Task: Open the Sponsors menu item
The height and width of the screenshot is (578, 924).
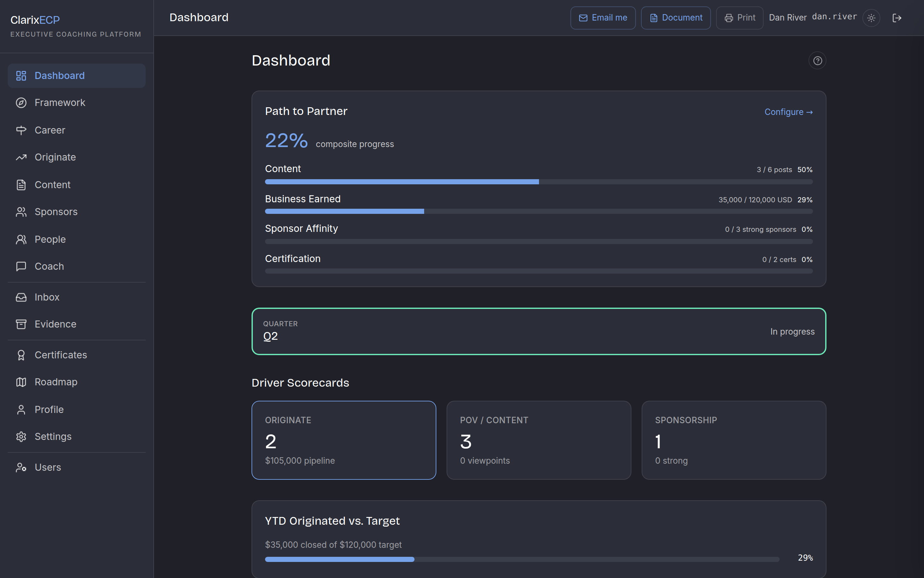Action: click(76, 212)
